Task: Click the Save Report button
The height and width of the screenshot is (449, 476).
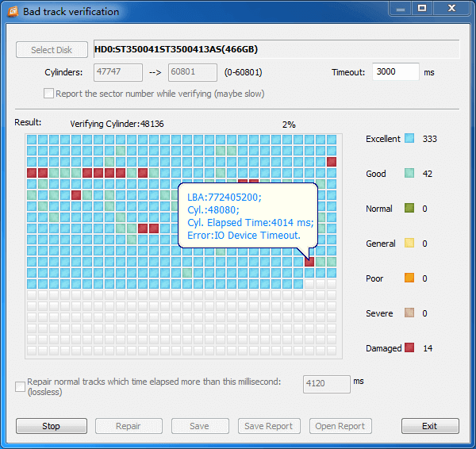Action: [x=269, y=426]
